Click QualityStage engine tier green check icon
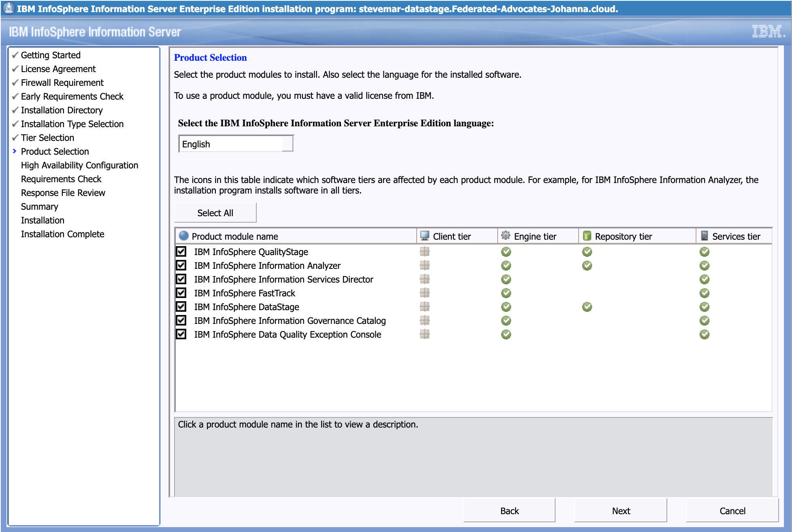Viewport: 792px width, 532px height. point(506,252)
